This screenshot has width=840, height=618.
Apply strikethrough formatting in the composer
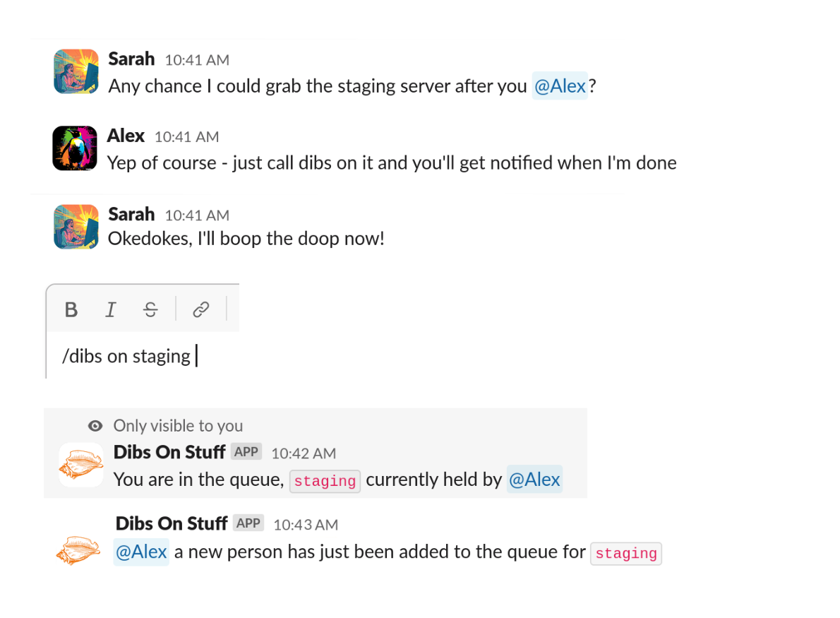[x=150, y=309]
